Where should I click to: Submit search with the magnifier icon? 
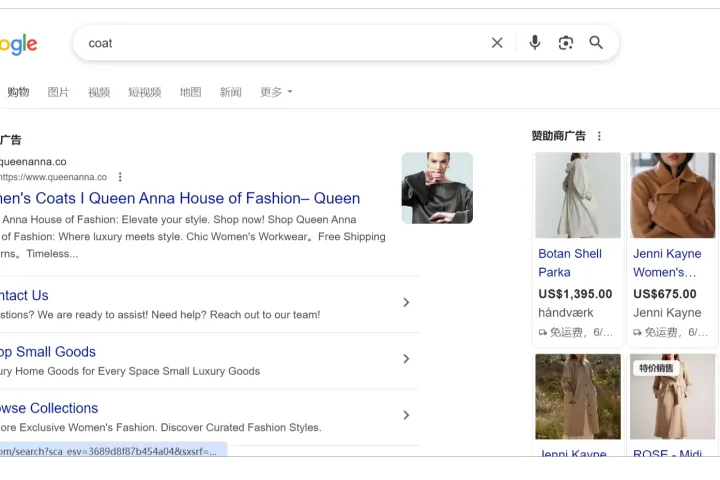[596, 43]
